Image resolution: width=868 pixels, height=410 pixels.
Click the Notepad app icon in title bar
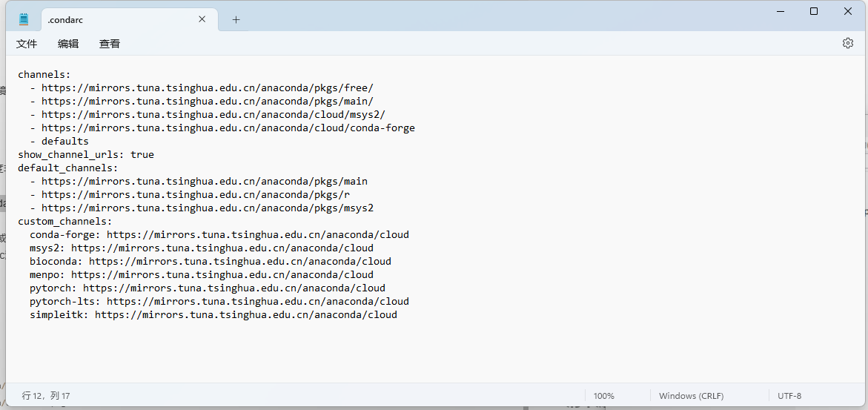coord(23,19)
